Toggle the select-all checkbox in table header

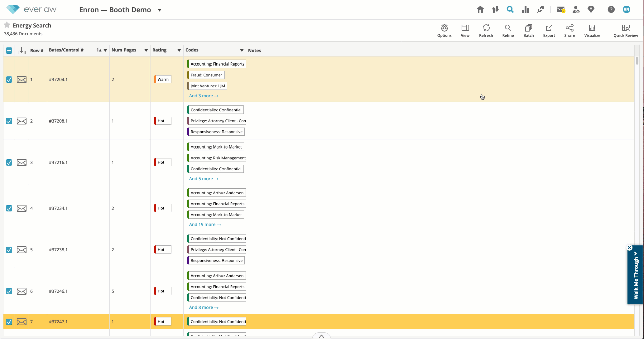[x=9, y=51]
